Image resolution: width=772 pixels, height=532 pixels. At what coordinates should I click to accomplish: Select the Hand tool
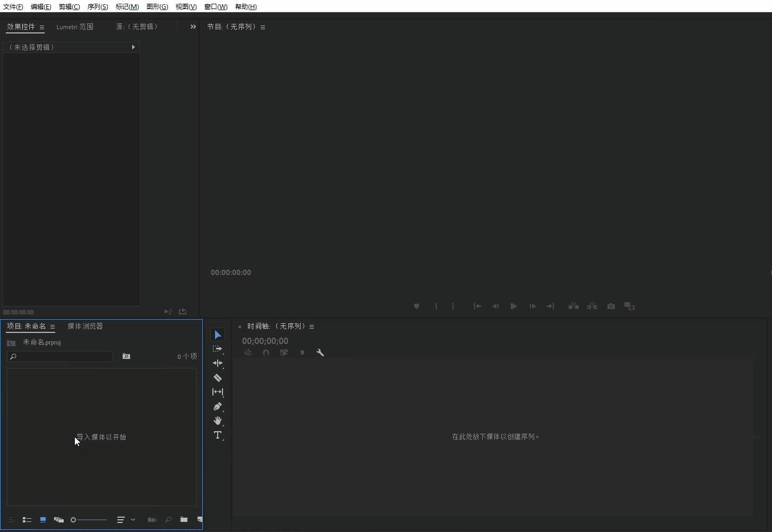tap(218, 421)
